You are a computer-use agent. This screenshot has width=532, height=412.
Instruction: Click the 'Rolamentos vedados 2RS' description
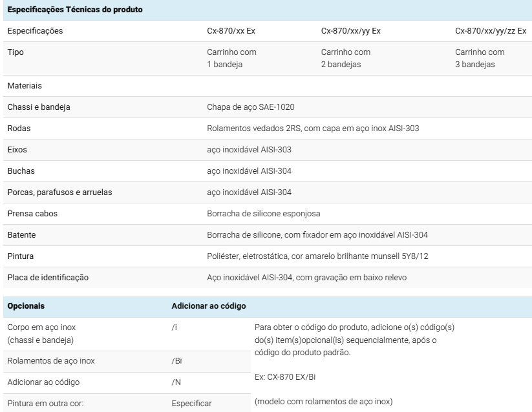pos(313,129)
